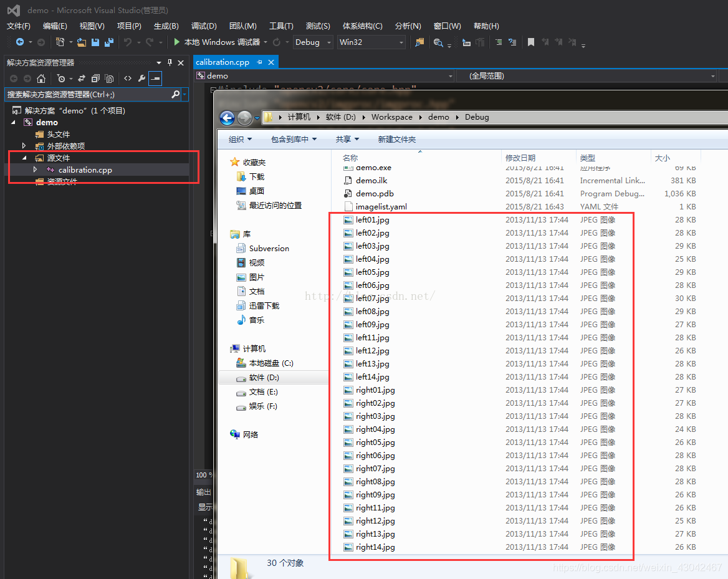Click View Code icon in Solution Explorer
Viewport: 728px width, 579px height.
tap(128, 79)
